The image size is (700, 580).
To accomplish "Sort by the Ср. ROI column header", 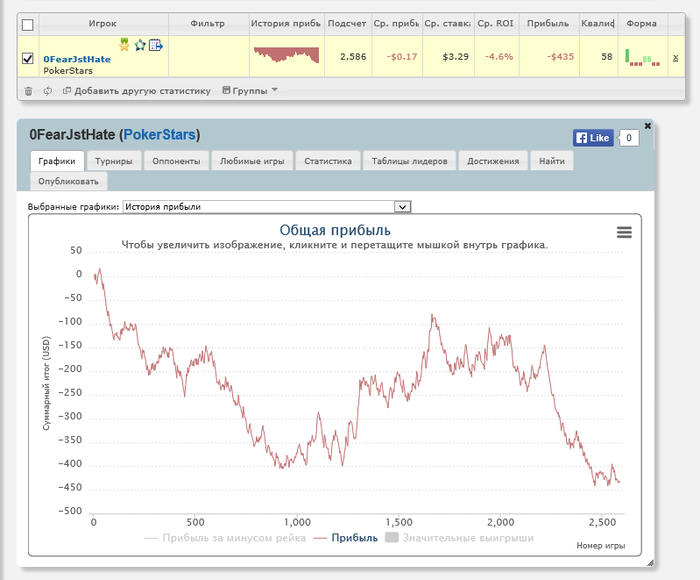I will pyautogui.click(x=496, y=24).
